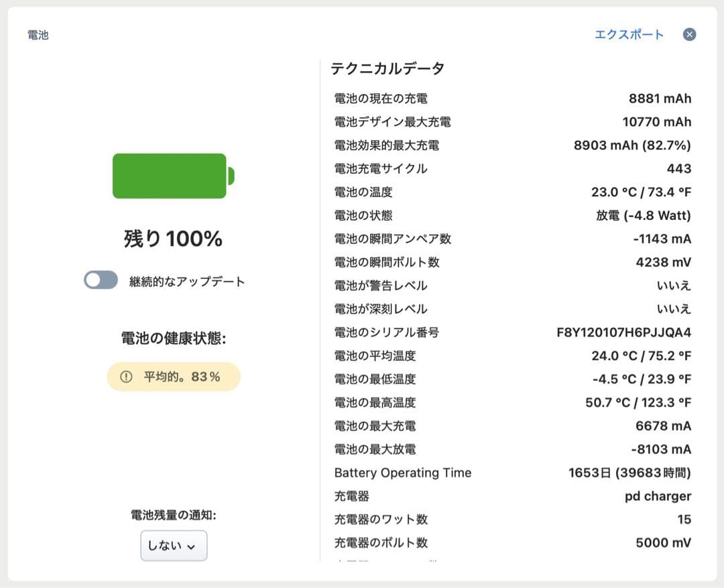This screenshot has height=588, width=724.
Task: Click the 平均的。83% health badge
Action: pos(173,376)
